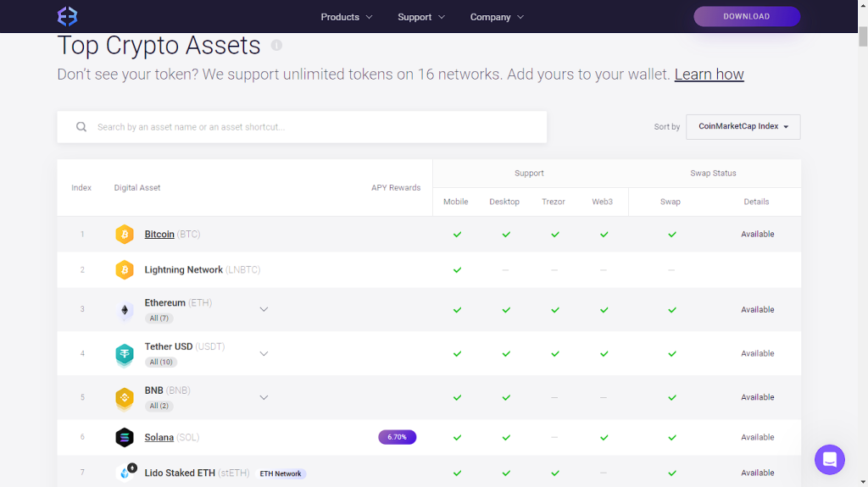Click Available in the Bitcoin row
This screenshot has width=868, height=487.
[758, 234]
